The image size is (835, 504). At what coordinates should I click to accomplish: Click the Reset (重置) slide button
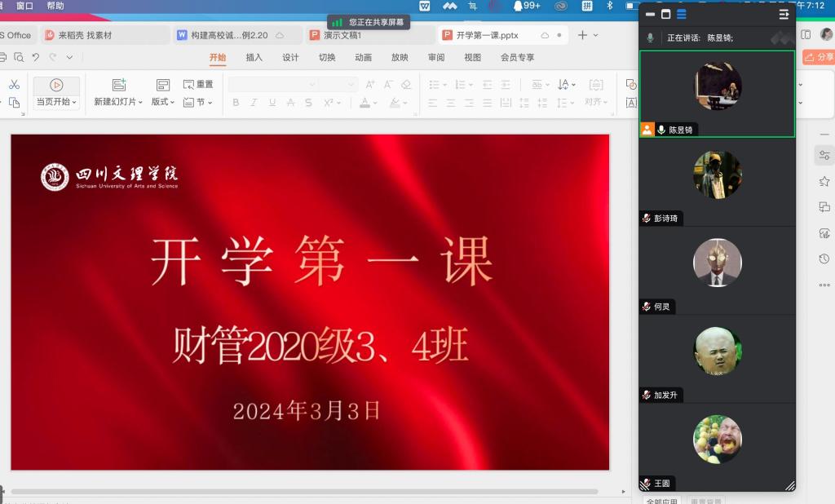tap(198, 84)
